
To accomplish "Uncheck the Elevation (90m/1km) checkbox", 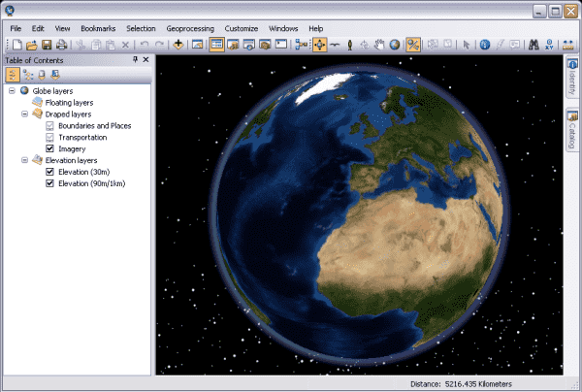I will pyautogui.click(x=49, y=183).
